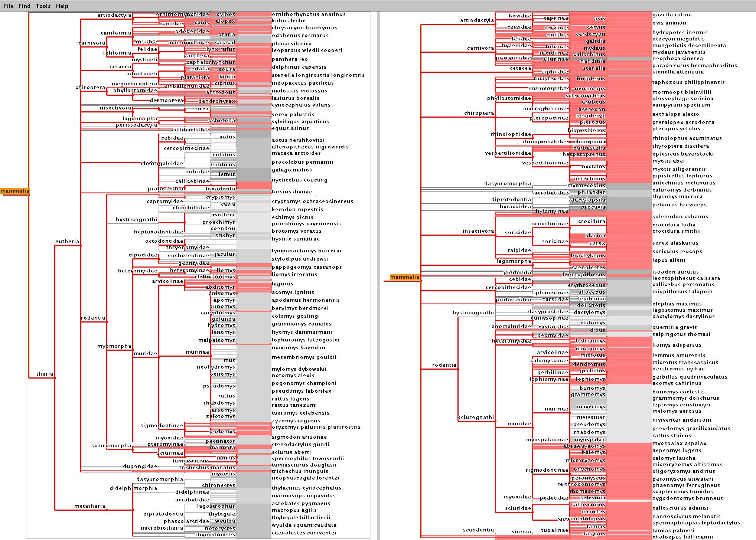Select myospalacinae node in right tree
Screen dimensions: 756x540
pyautogui.click(x=547, y=439)
